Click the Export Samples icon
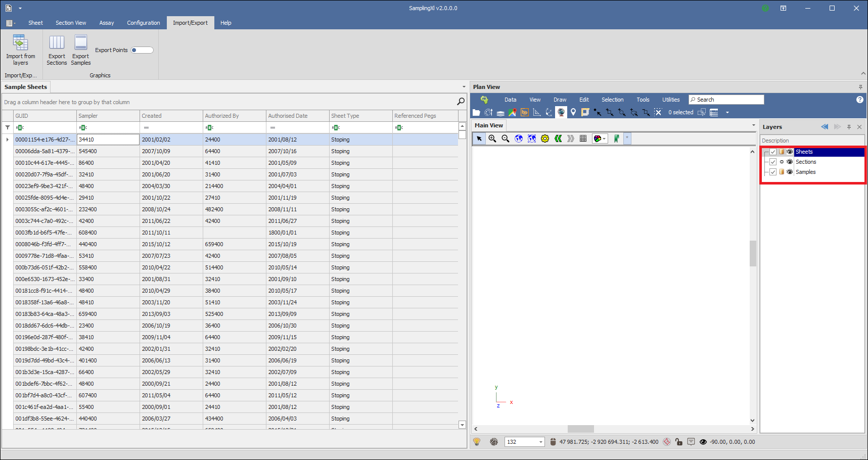 81,43
